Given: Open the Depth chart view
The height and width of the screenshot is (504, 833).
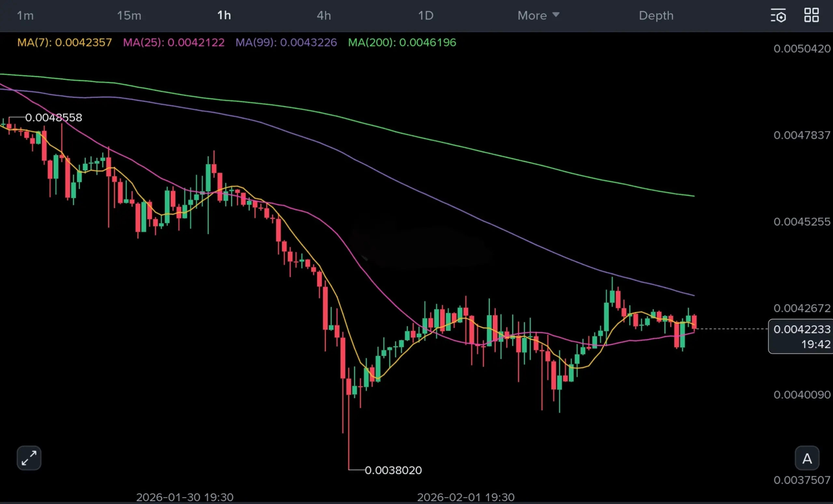Looking at the screenshot, I should pyautogui.click(x=656, y=16).
